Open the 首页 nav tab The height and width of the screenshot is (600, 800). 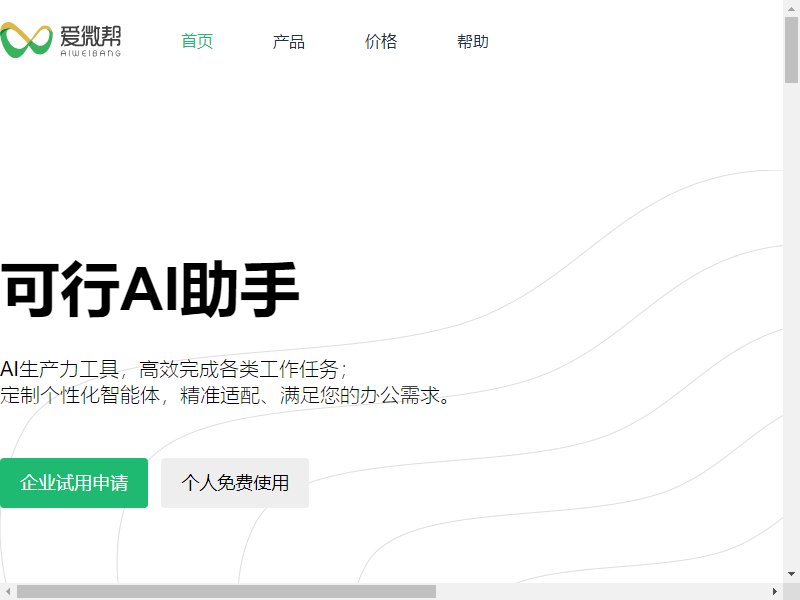click(197, 41)
